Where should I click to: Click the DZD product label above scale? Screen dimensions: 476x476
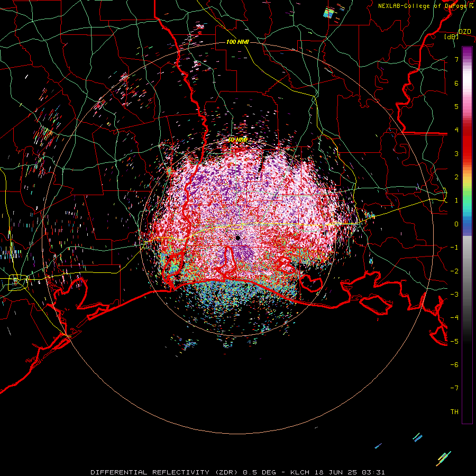pyautogui.click(x=465, y=32)
